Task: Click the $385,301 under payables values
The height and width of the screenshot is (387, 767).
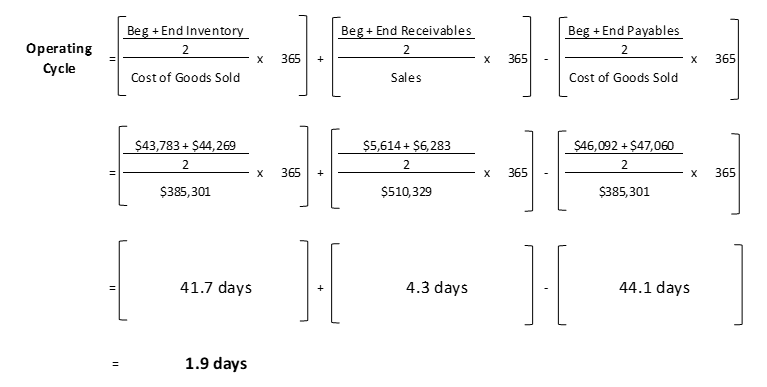Action: click(x=624, y=191)
